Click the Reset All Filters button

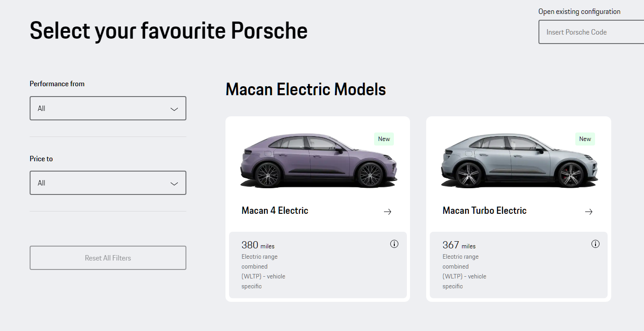[108, 257]
